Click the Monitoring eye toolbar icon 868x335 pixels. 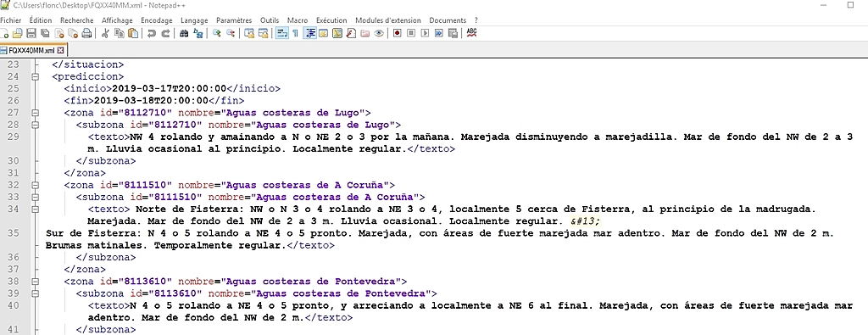tap(379, 33)
